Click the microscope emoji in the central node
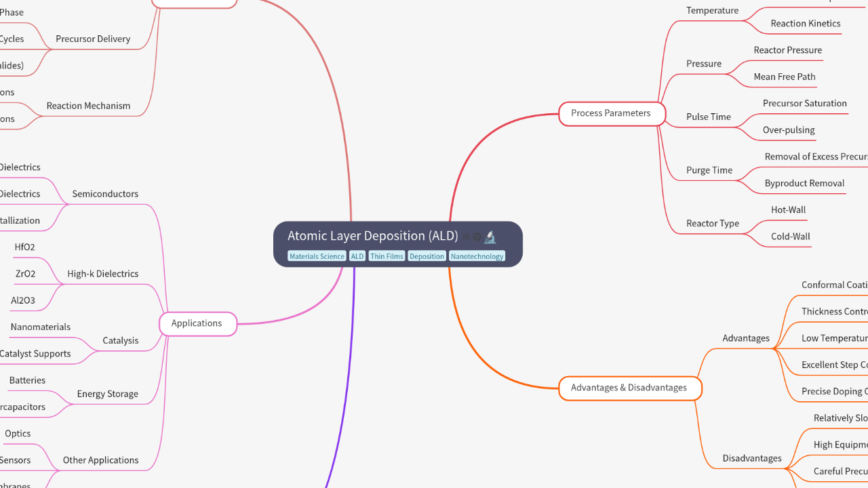 coord(490,237)
